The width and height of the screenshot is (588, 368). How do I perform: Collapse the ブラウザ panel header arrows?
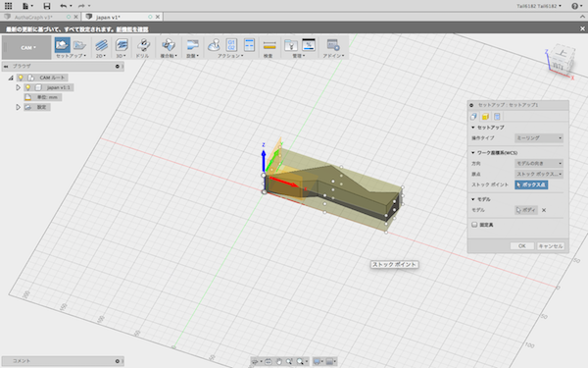pyautogui.click(x=6, y=67)
